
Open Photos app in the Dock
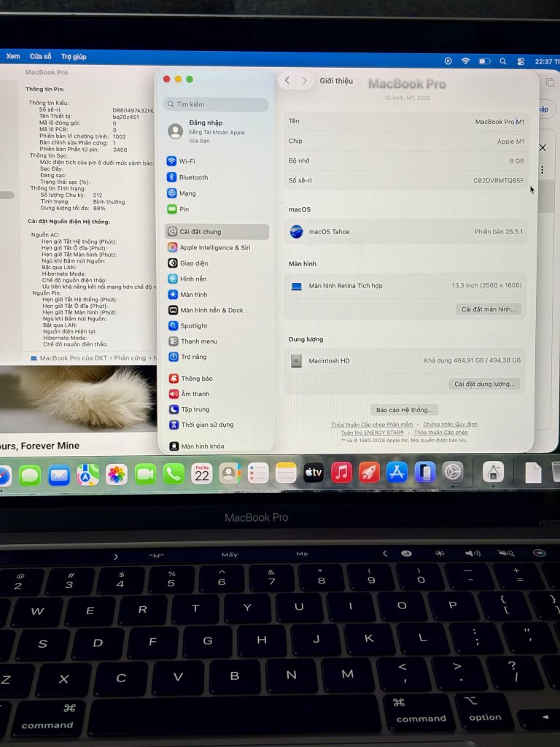pyautogui.click(x=117, y=474)
